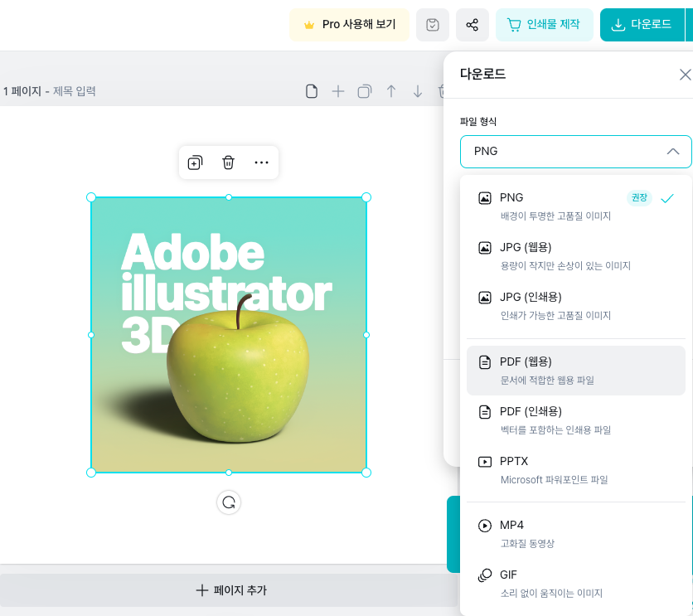Viewport: 693px width, 616px height.
Task: Click text '벡터를 포함하는 인쇄용 파일'
Action: click(x=555, y=430)
